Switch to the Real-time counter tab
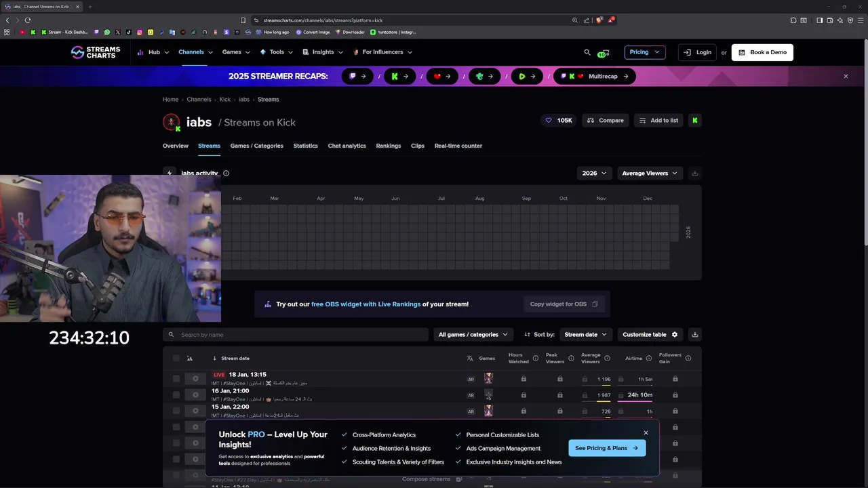Image resolution: width=868 pixels, height=488 pixels. click(x=458, y=146)
